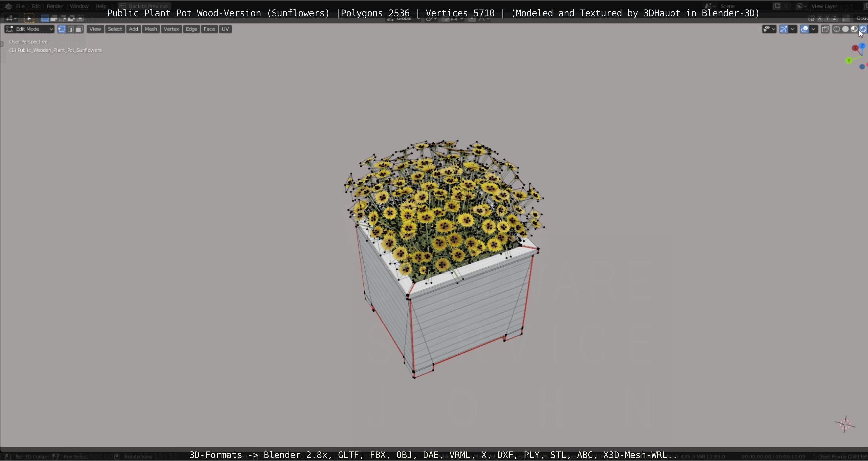The height and width of the screenshot is (461, 868).
Task: Open the Edit menu in top bar
Action: point(36,6)
